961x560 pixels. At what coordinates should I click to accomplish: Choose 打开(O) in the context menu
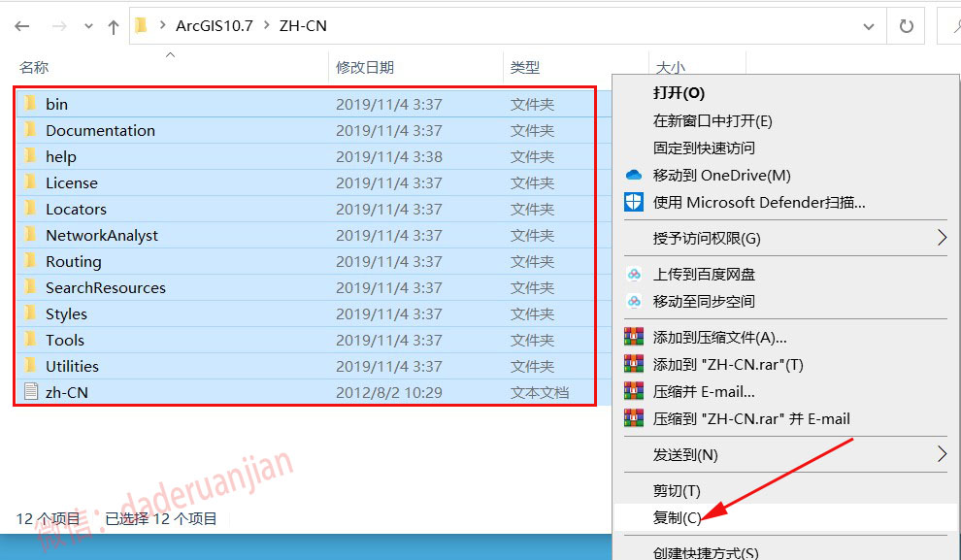679,93
